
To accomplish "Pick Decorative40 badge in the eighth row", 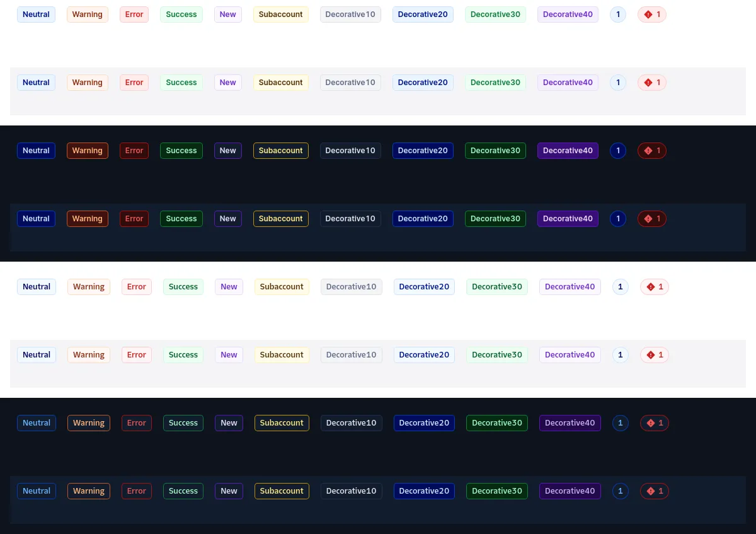I will pos(570,491).
